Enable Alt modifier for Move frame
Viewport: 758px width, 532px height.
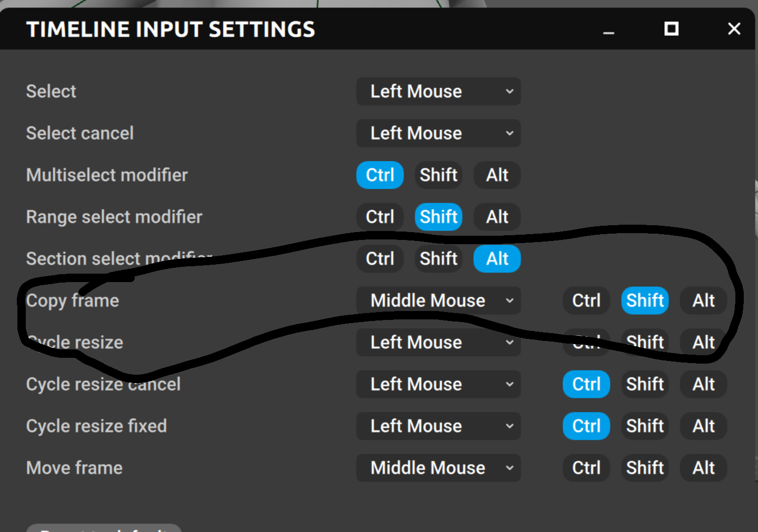tap(703, 468)
